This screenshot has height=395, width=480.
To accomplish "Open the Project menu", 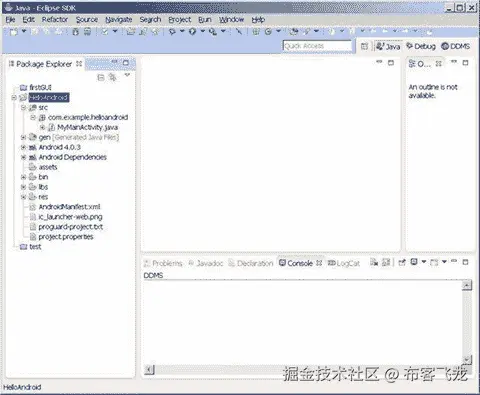I will pos(180,20).
